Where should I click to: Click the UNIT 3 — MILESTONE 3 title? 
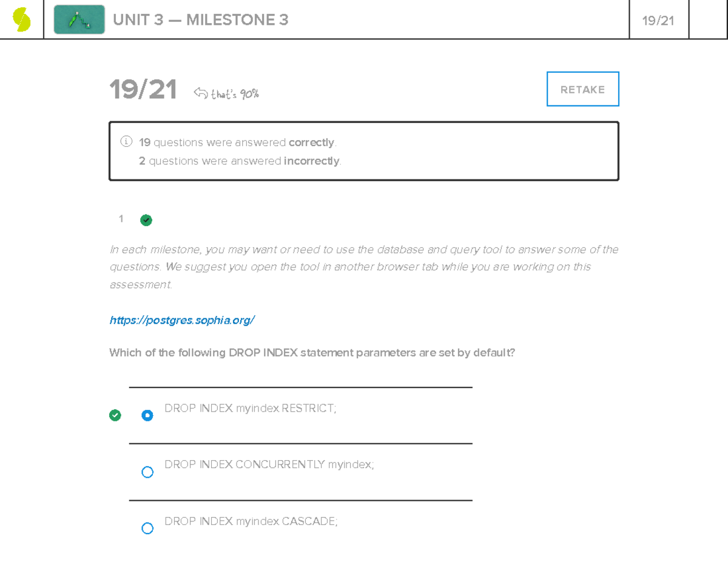200,20
